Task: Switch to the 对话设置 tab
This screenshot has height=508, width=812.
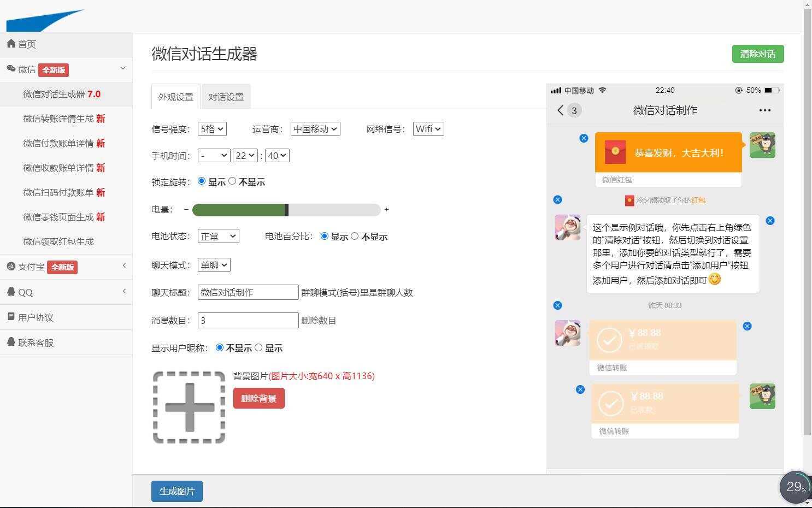Action: pos(226,97)
